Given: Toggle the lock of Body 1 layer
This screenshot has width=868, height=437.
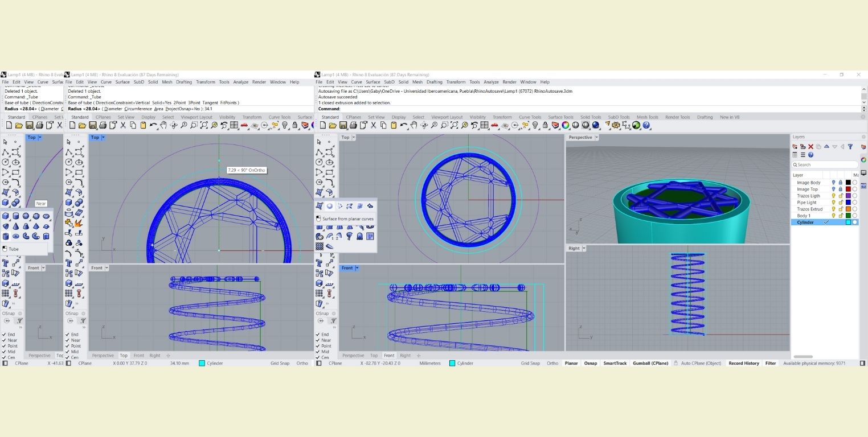Looking at the screenshot, I should pyautogui.click(x=840, y=216).
